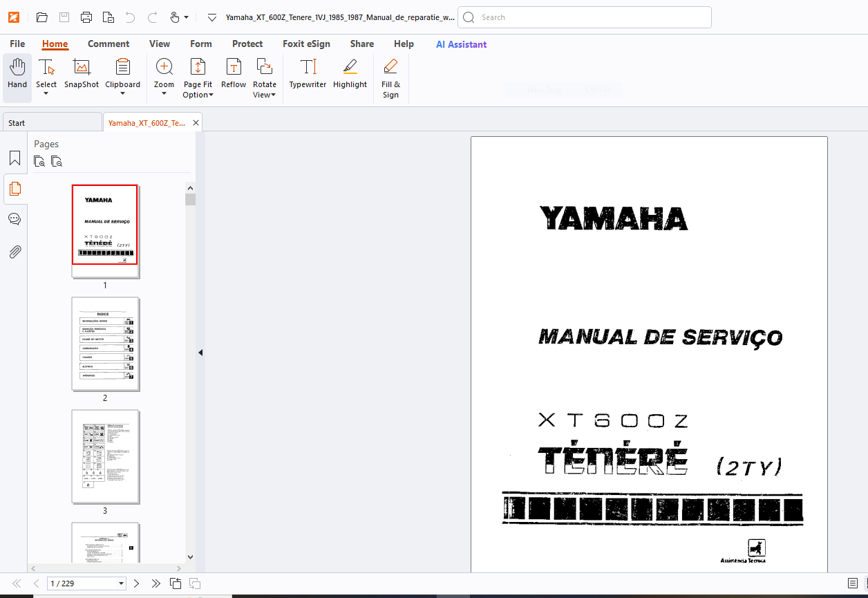868x598 pixels.
Task: Select the page 3 thumbnail
Action: click(105, 456)
